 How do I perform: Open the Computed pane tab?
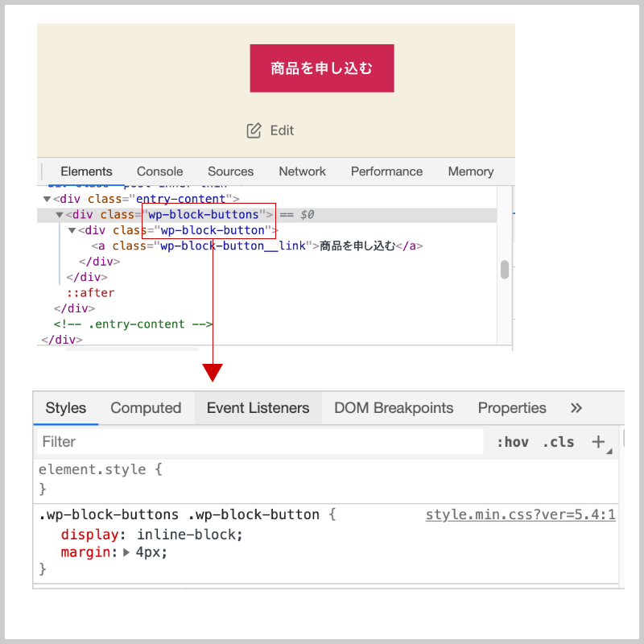146,408
